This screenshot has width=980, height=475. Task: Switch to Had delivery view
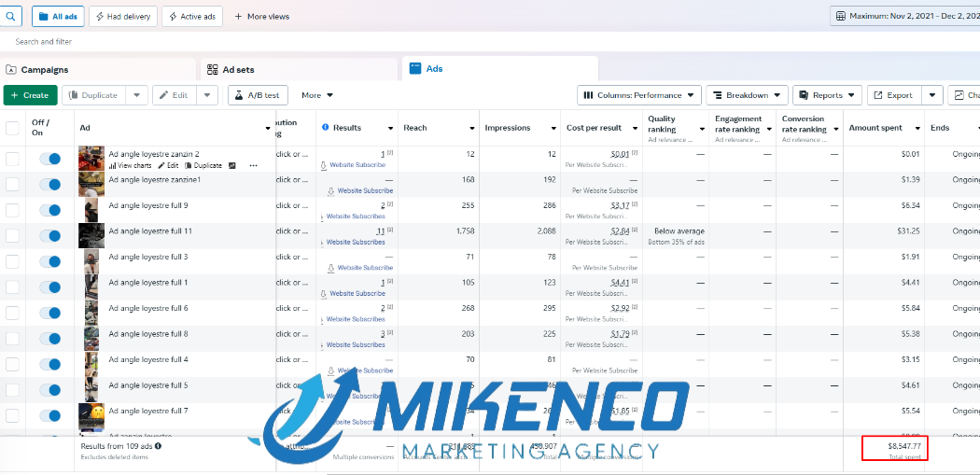123,16
